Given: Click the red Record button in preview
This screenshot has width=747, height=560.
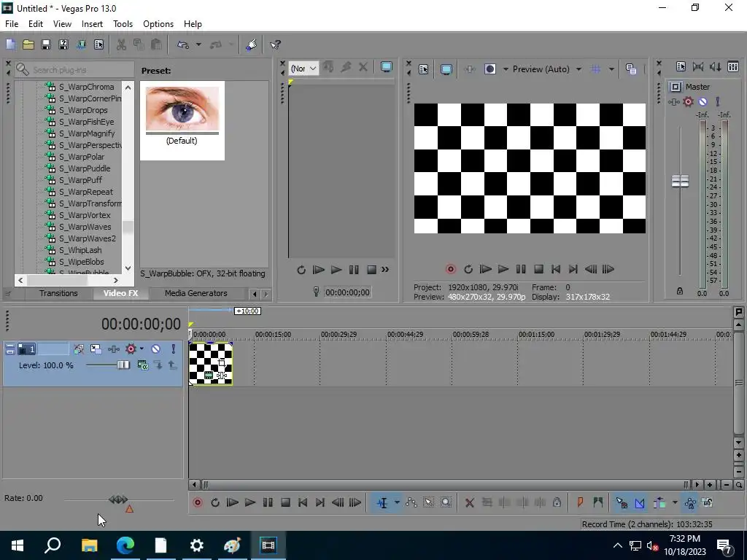Looking at the screenshot, I should (x=450, y=270).
